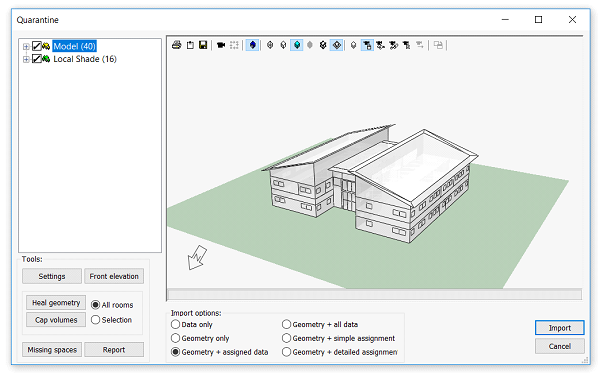Click the Cap volumes button
Screen dimensions: 603x374
[56, 320]
